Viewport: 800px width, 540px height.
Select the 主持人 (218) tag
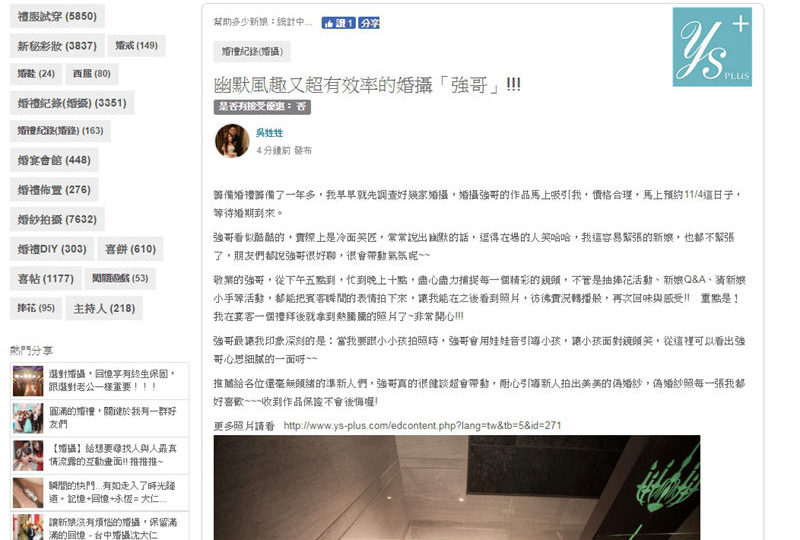[x=104, y=308]
